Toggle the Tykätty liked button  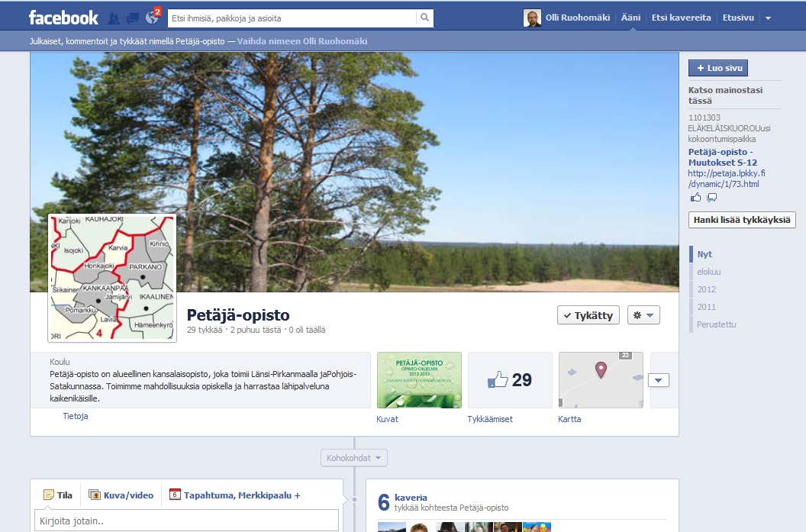[588, 315]
